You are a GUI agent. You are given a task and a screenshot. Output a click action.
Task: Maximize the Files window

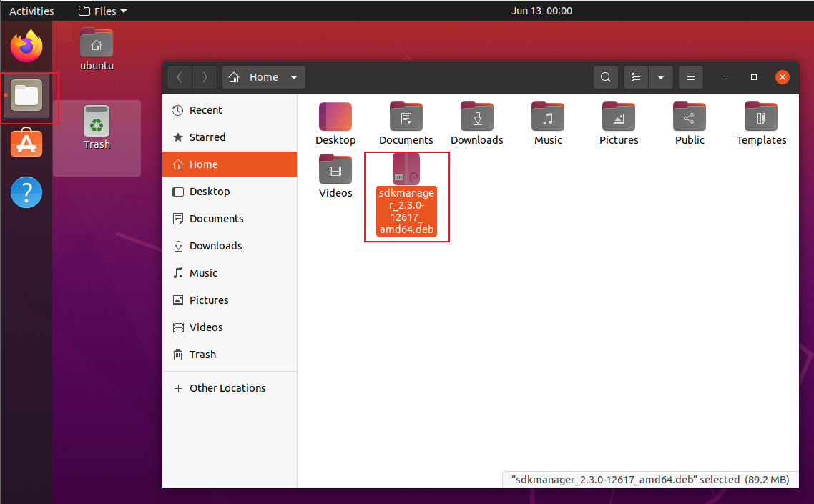click(x=754, y=77)
